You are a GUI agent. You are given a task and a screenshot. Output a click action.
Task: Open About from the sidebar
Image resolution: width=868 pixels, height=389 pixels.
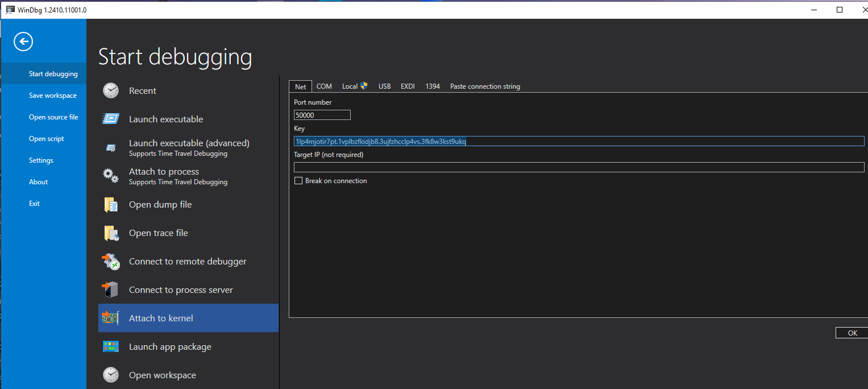click(44, 182)
